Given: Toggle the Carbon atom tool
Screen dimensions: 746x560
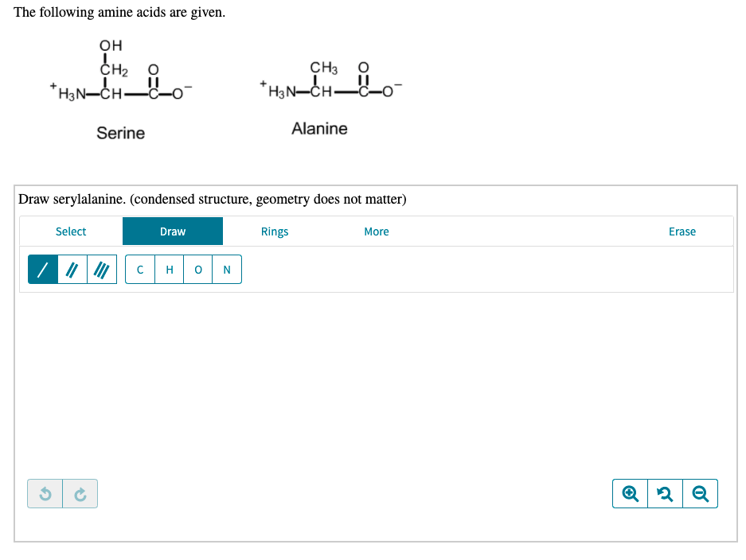Looking at the screenshot, I should 139,269.
